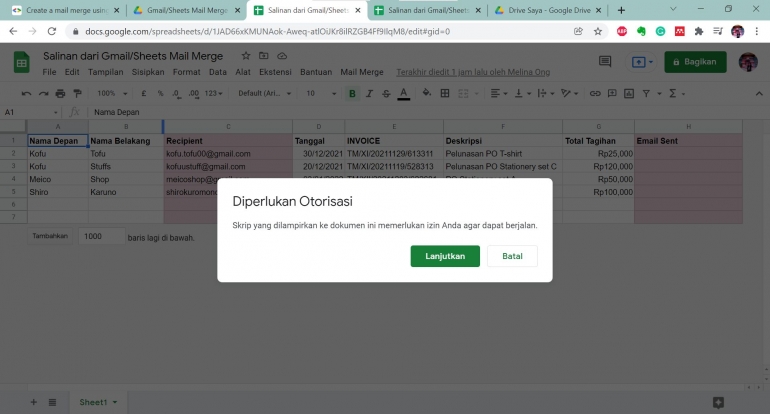The height and width of the screenshot is (414, 770).
Task: Toggle strikethrough formatting
Action: [x=386, y=93]
